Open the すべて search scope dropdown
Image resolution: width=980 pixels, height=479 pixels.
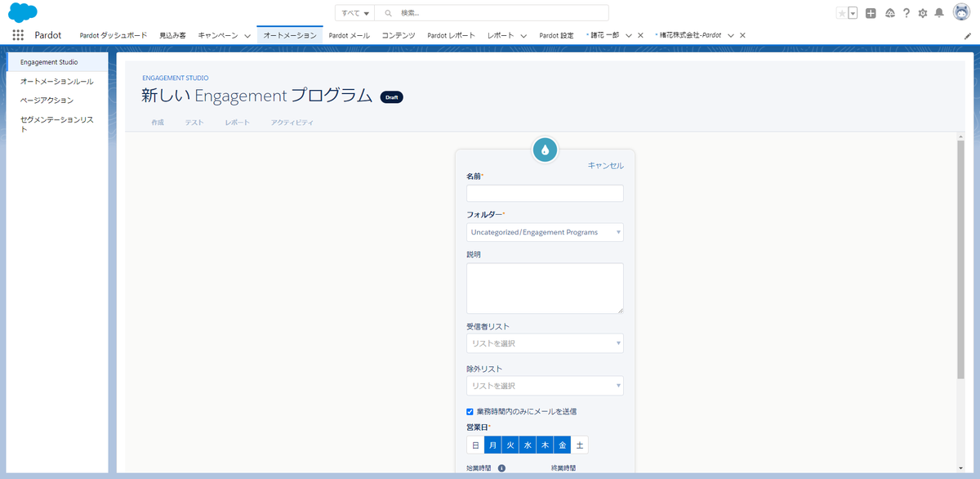[355, 13]
